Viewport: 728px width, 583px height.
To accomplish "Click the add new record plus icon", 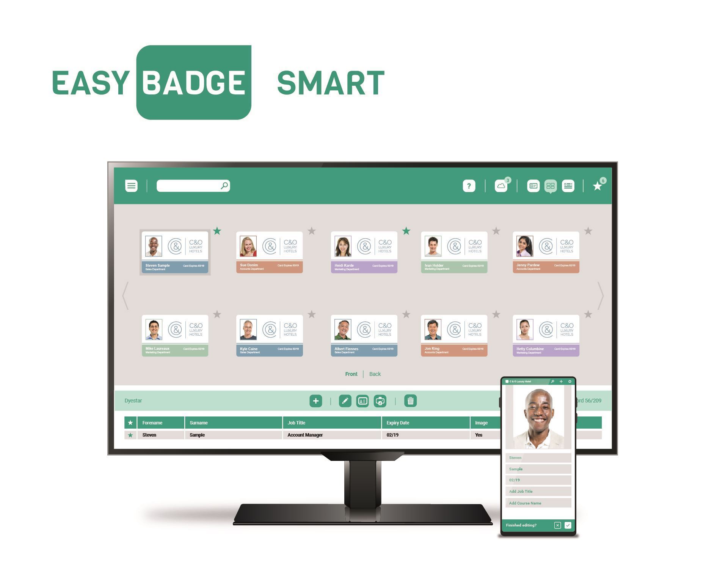I will 315,401.
